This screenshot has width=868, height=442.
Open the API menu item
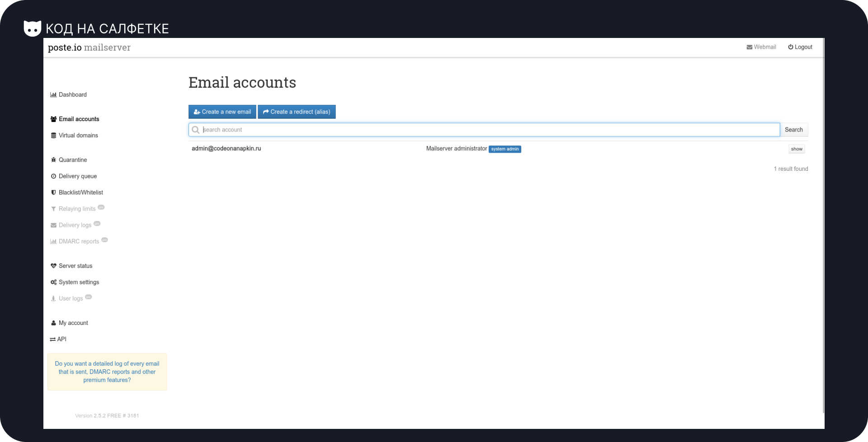[x=58, y=339]
